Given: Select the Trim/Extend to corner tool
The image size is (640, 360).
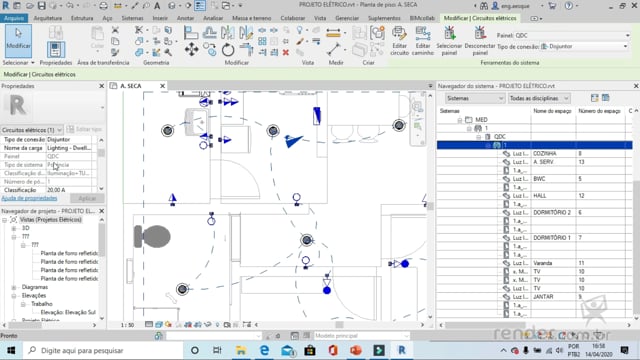Looking at the screenshot, I should pos(246,50).
